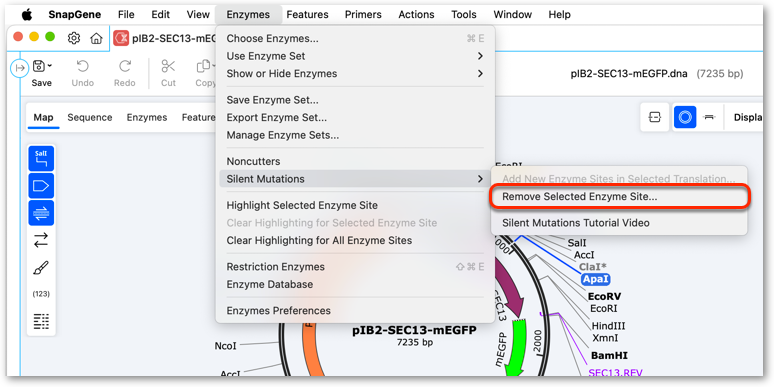The image size is (774, 387).
Task: Open the View menu
Action: point(198,15)
